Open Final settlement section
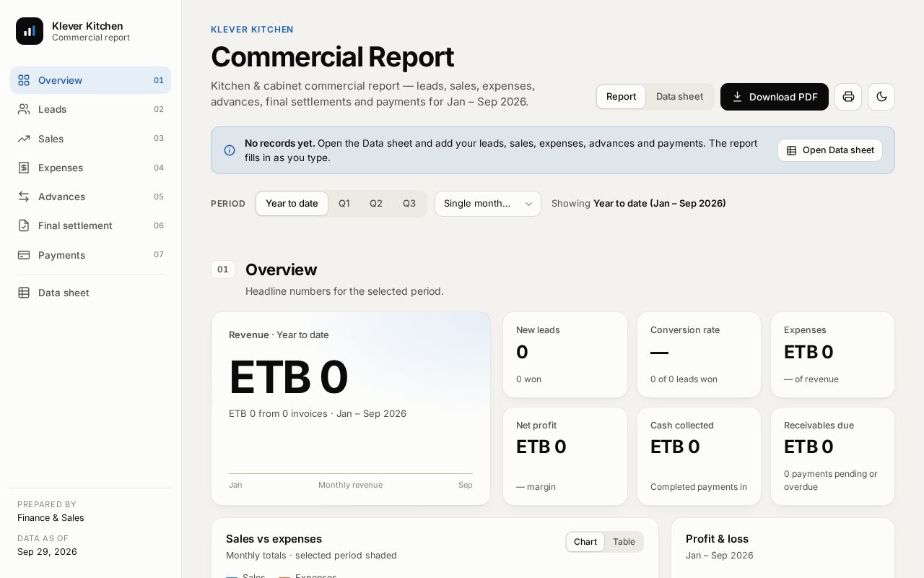Screen dimensions: 924x578 (x=90, y=225)
